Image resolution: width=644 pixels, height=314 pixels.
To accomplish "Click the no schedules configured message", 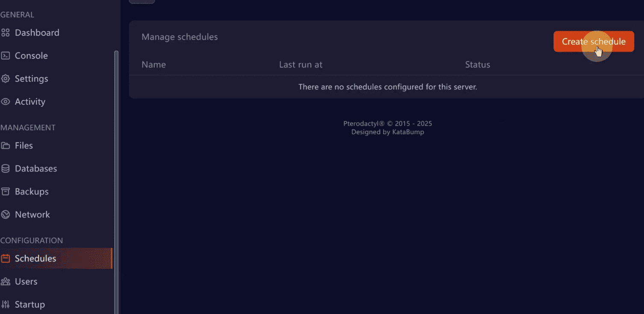I will pos(387,87).
